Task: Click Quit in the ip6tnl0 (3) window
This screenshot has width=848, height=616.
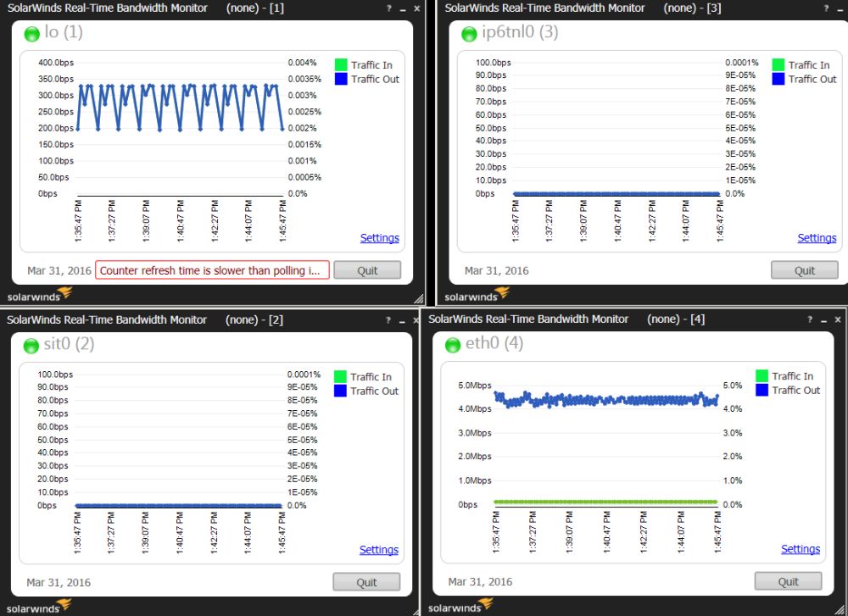Action: (x=805, y=270)
